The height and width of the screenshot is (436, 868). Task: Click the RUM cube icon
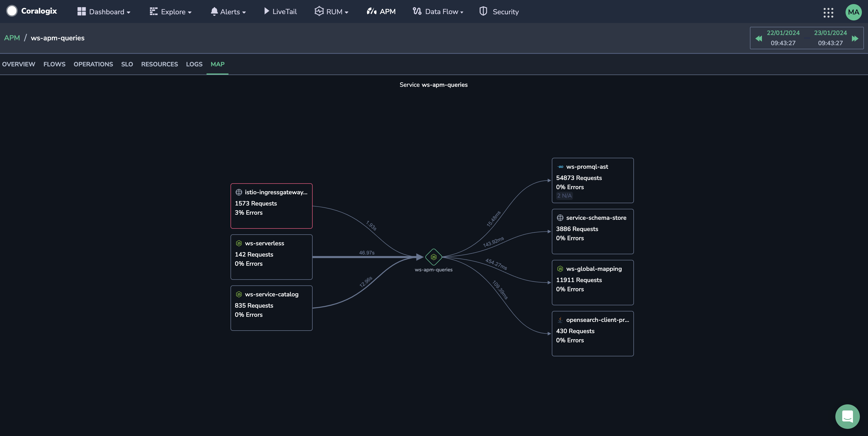tap(319, 11)
